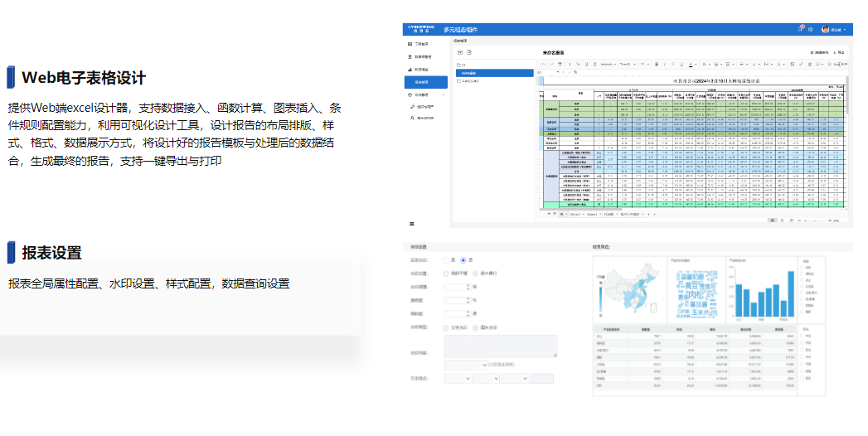
Task: Click the undo arrow in spreadsheet toolbar
Action: click(543, 64)
